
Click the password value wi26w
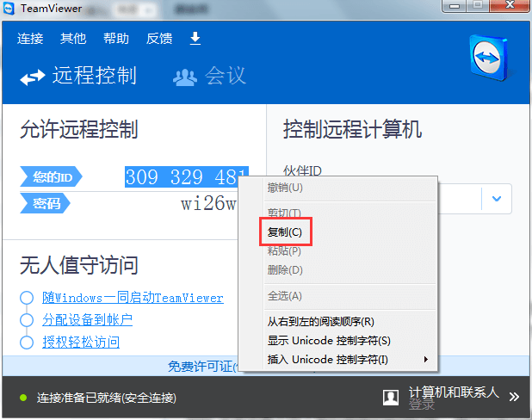click(x=208, y=203)
